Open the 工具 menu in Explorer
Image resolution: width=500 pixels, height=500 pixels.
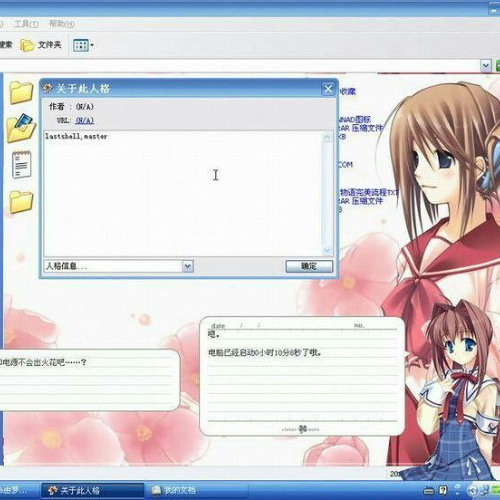26,24
